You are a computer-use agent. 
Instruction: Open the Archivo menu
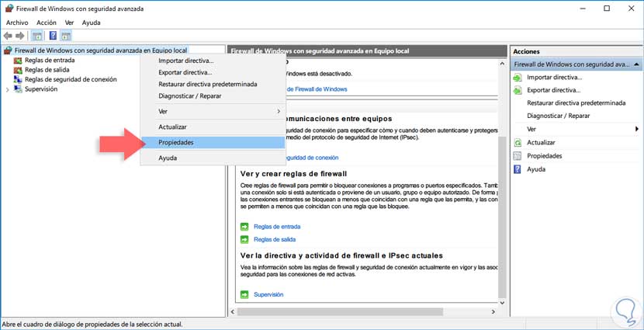click(x=17, y=23)
